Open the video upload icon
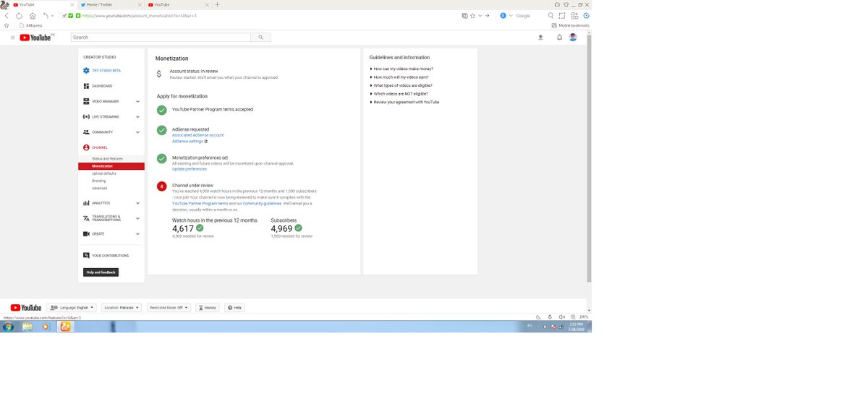Viewport: 868px width, 409px height. 540,38
